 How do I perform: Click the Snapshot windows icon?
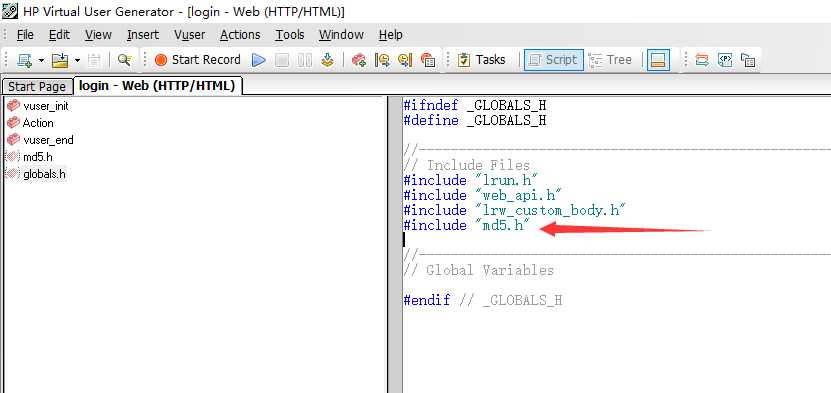[x=748, y=60]
